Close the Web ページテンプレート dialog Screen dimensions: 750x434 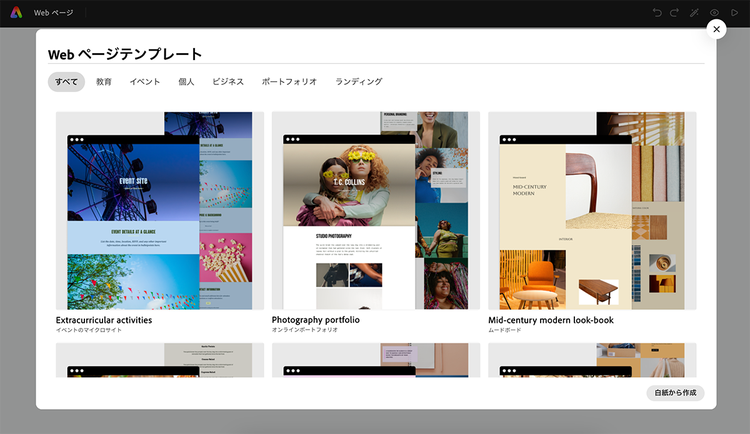click(x=716, y=30)
